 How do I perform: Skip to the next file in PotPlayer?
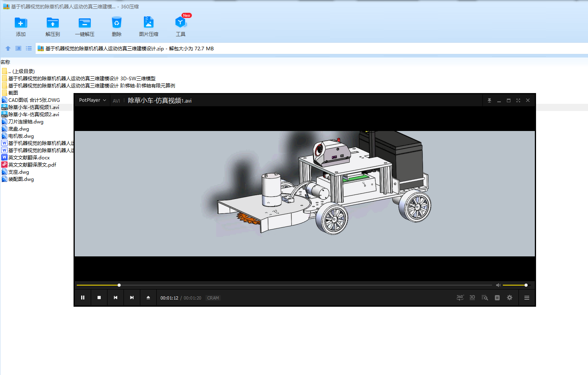coord(132,298)
